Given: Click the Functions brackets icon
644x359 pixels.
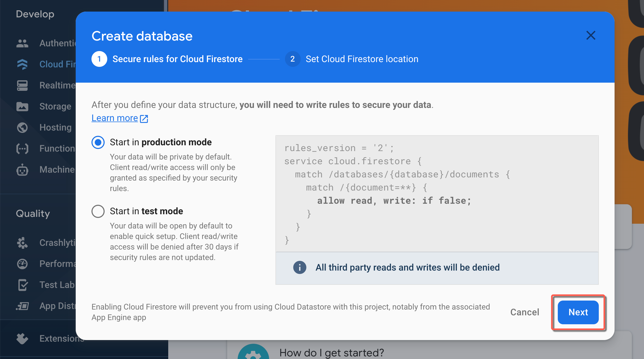Looking at the screenshot, I should [22, 148].
